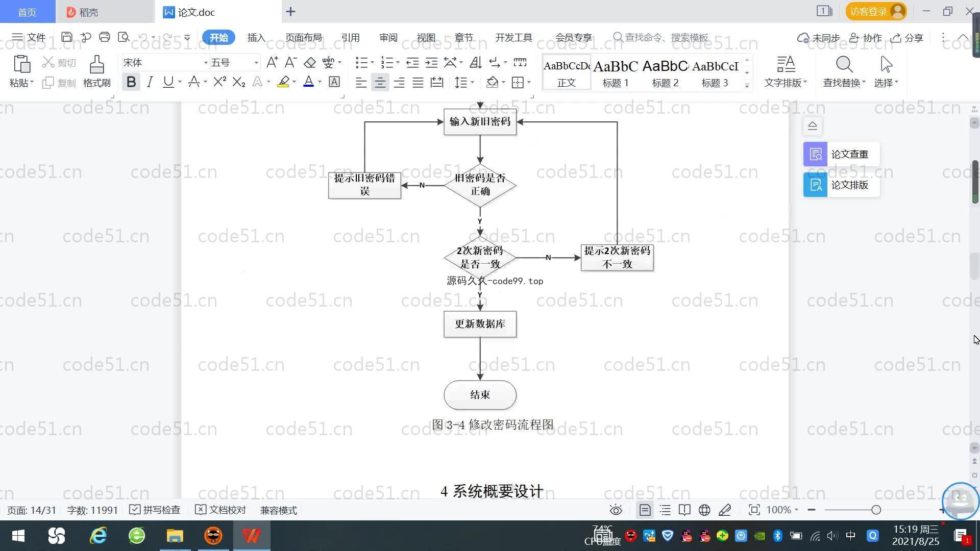Expand the quick access toolbar customize arrow
The height and width of the screenshot is (551, 980).
[187, 37]
